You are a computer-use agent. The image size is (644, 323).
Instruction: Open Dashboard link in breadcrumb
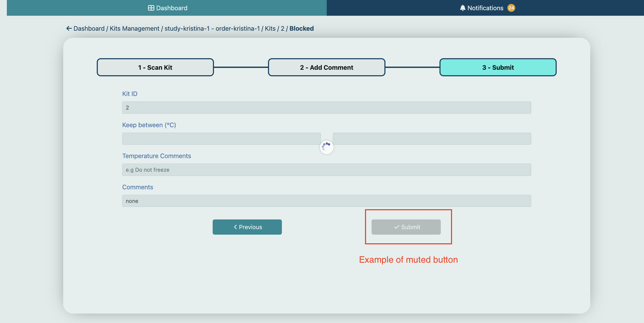coord(89,28)
